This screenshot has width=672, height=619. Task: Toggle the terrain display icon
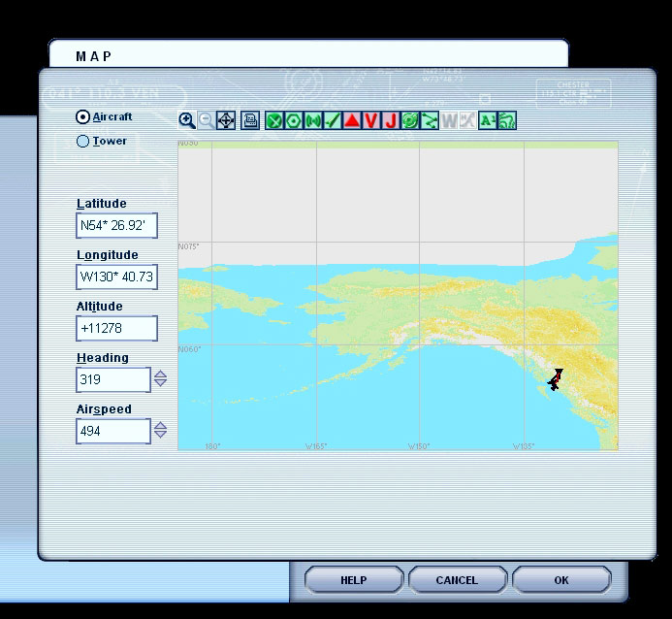coord(506,120)
